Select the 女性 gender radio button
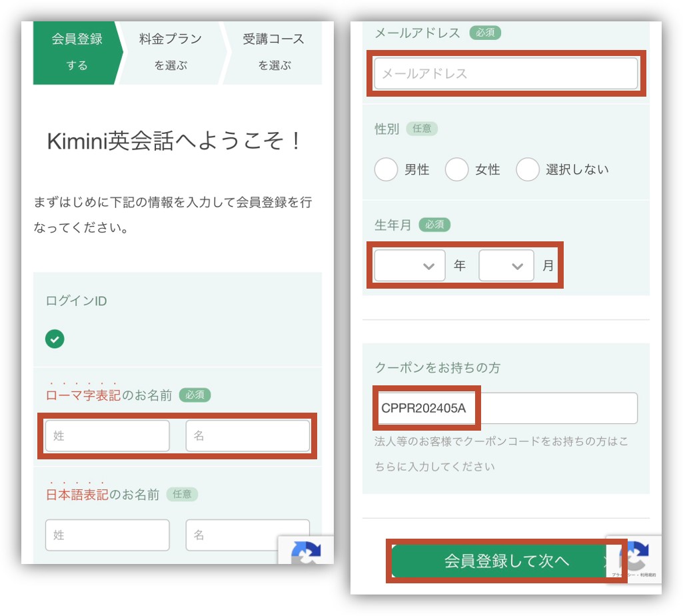 coord(456,169)
